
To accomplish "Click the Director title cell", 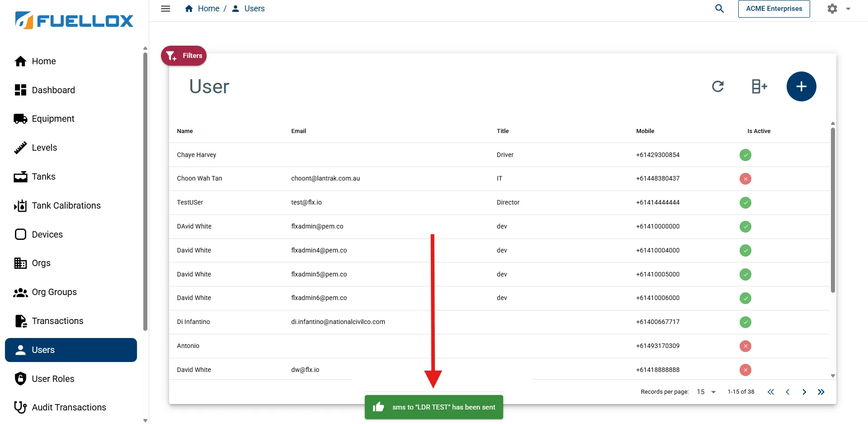I will [x=508, y=202].
